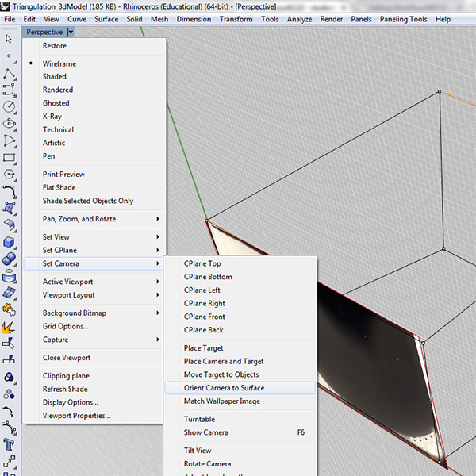Set display mode to Rendered
Screen dimensions: 476x476
click(58, 90)
